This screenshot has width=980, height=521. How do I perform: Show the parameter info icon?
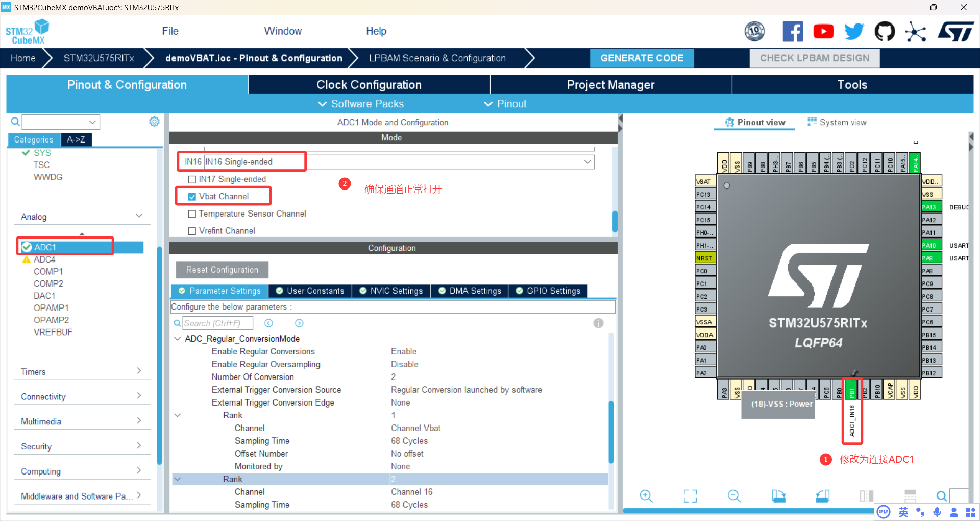(598, 323)
